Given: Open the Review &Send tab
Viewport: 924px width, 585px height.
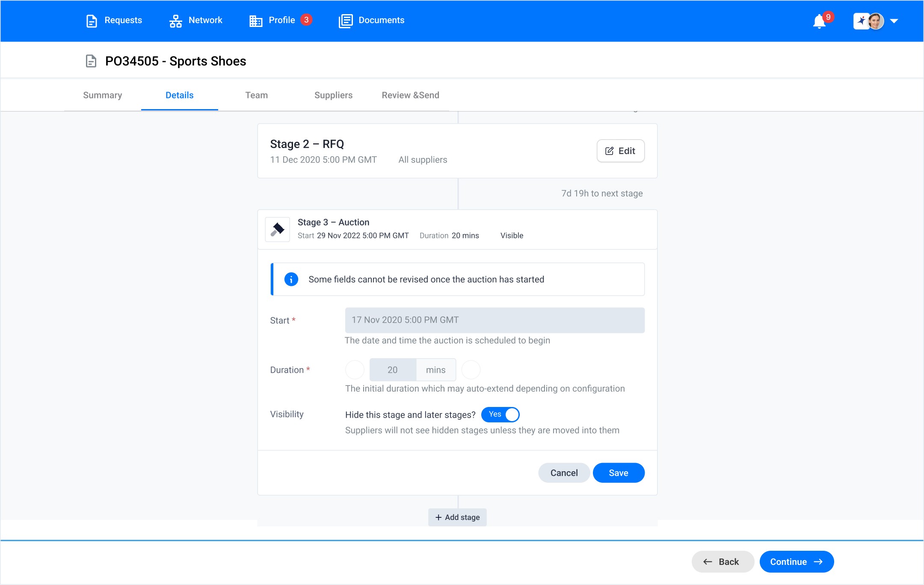Looking at the screenshot, I should (410, 95).
